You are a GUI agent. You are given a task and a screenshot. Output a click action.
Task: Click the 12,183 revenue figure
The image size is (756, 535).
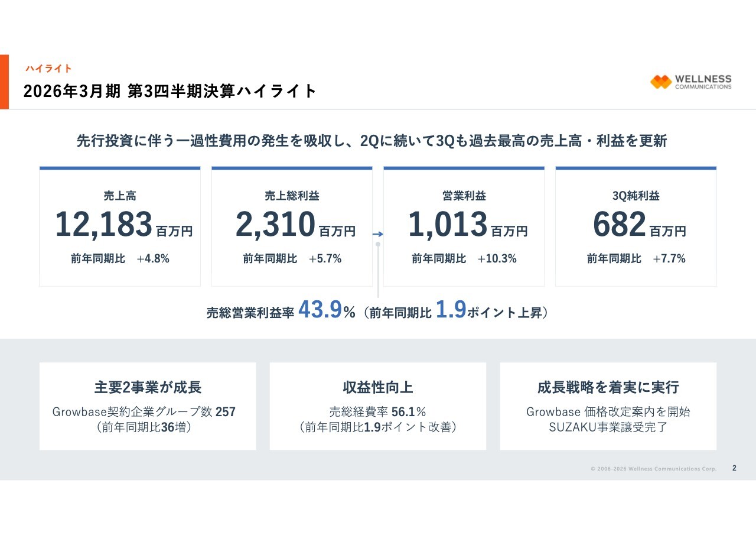coord(103,225)
